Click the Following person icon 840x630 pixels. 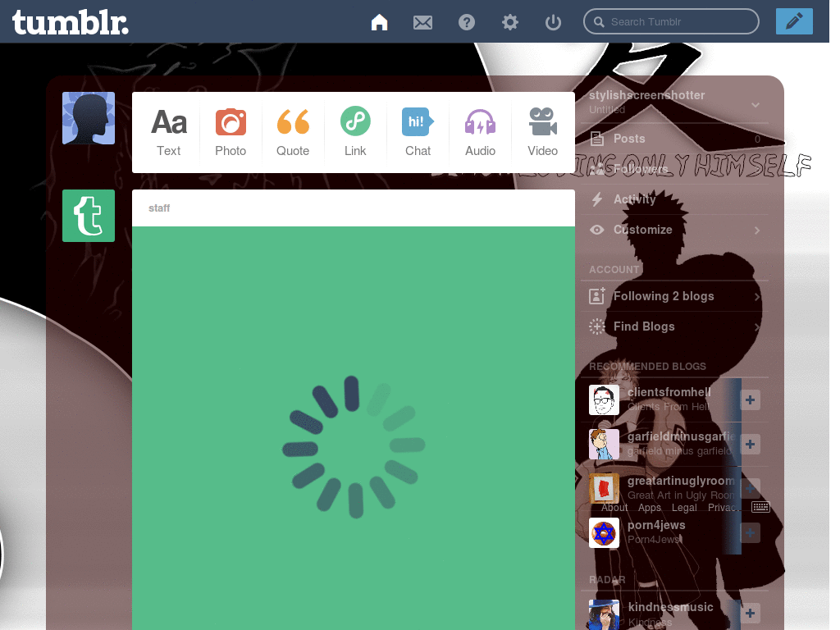[x=597, y=295]
